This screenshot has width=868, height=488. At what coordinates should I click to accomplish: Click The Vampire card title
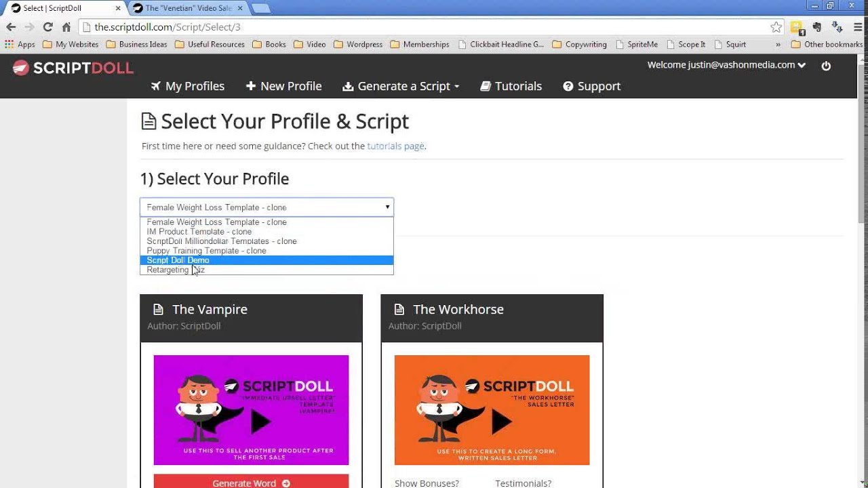[x=210, y=309]
